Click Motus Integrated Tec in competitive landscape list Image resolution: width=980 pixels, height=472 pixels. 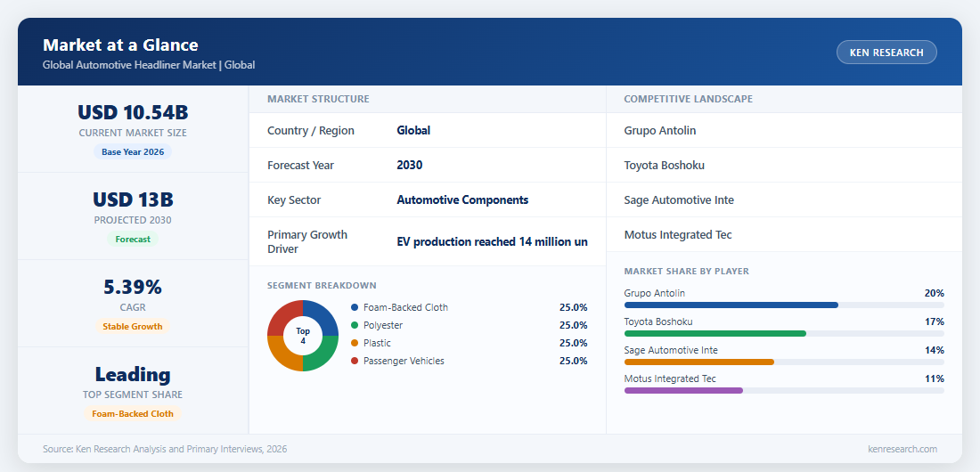pyautogui.click(x=678, y=235)
